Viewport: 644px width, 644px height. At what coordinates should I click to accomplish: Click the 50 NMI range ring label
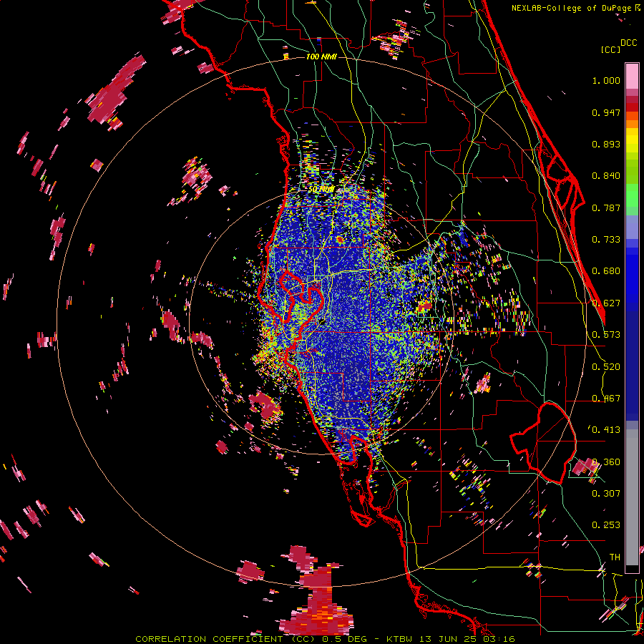(321, 190)
